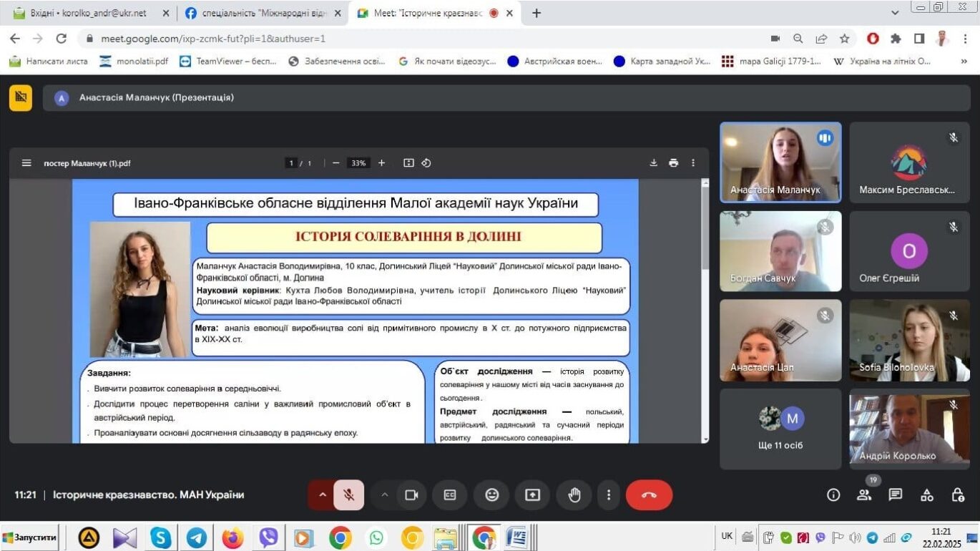Switch to the Facebook browser tab
980x551 pixels.
[x=261, y=13]
